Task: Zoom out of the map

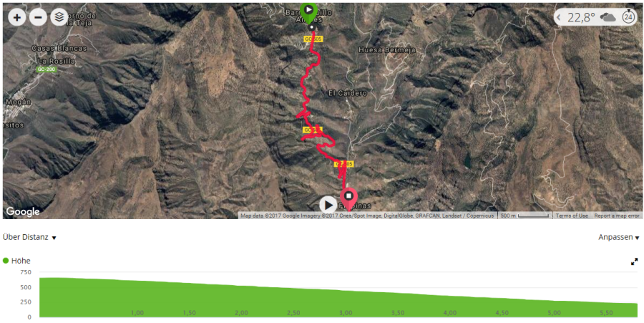Action: point(38,17)
